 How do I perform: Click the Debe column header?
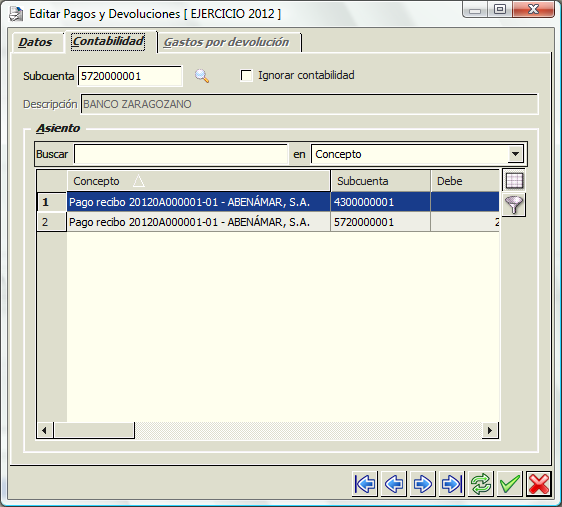tap(465, 181)
